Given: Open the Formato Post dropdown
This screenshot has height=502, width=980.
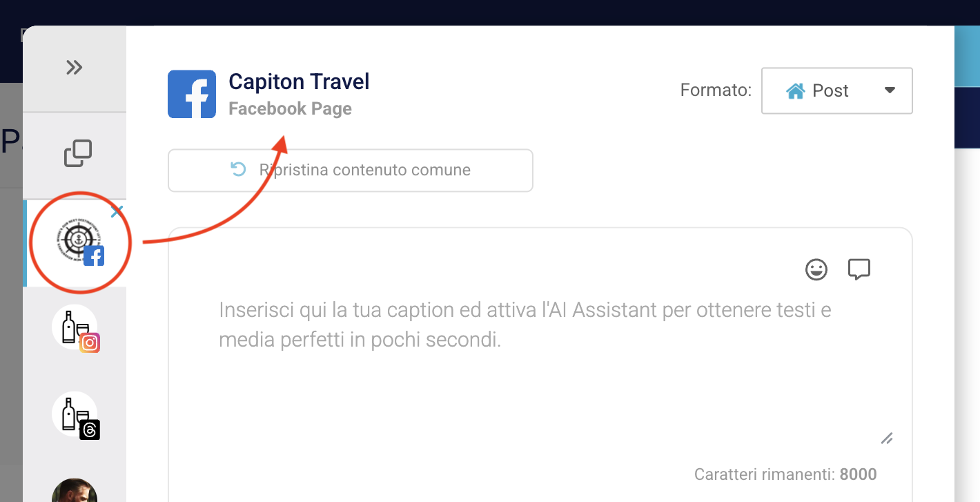Looking at the screenshot, I should coord(836,90).
